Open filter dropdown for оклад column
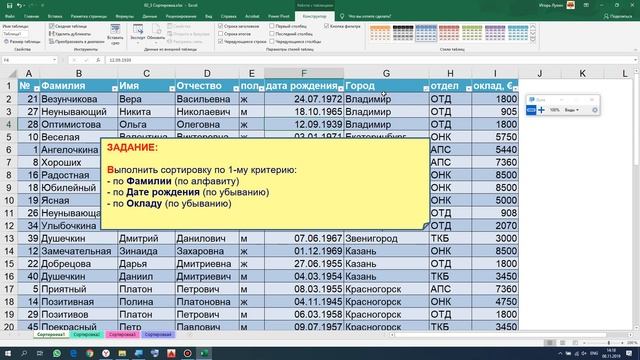The height and width of the screenshot is (360, 640). [x=515, y=88]
